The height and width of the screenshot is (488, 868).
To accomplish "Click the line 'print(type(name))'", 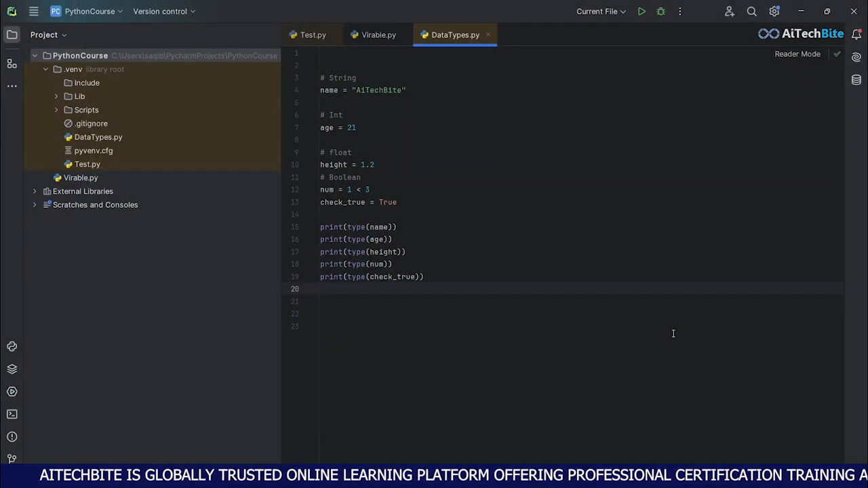I will click(x=358, y=227).
